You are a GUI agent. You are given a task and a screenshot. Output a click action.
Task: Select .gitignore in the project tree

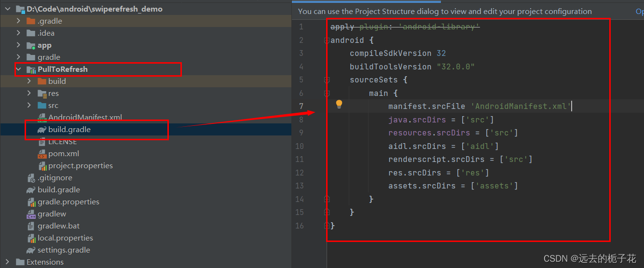tap(55, 178)
